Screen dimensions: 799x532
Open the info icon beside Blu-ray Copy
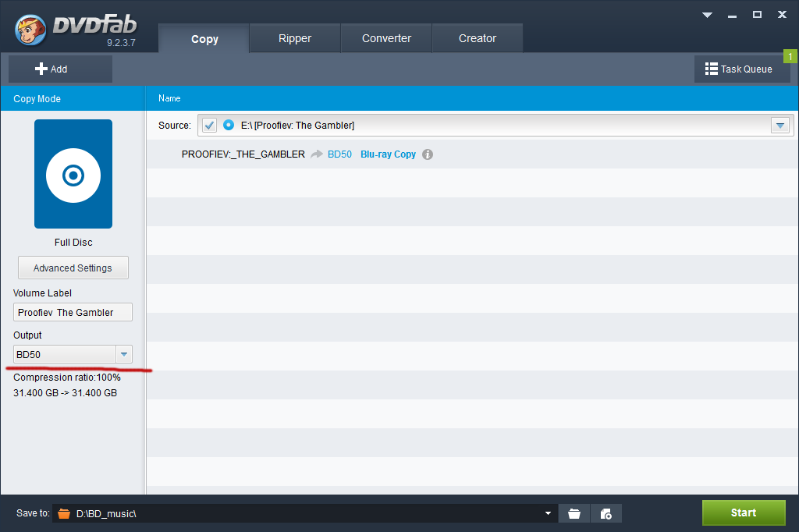[x=428, y=154]
